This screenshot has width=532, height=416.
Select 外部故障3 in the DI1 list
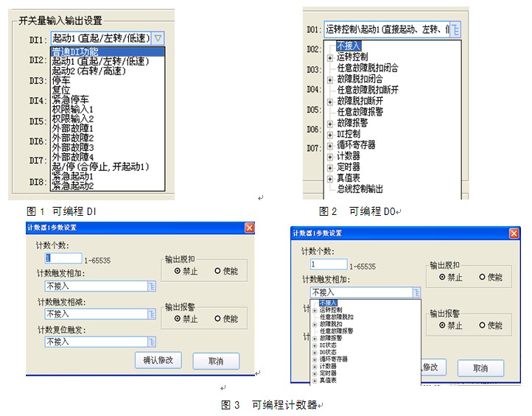point(72,148)
